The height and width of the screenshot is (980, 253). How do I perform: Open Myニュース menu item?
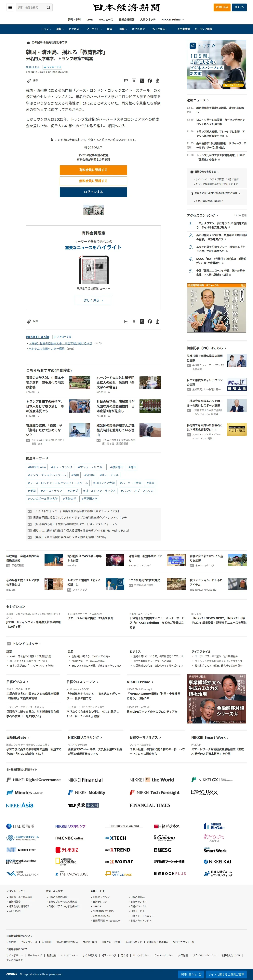tap(106, 19)
